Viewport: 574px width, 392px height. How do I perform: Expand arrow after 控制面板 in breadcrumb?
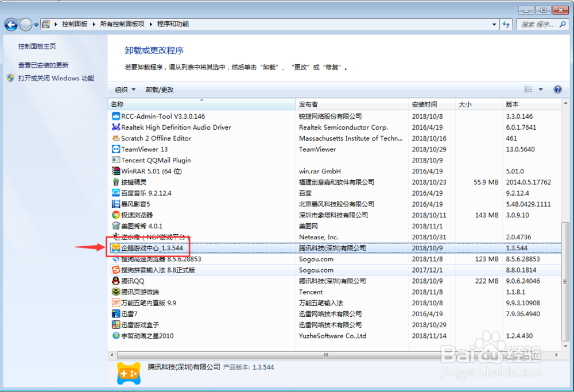pos(94,24)
